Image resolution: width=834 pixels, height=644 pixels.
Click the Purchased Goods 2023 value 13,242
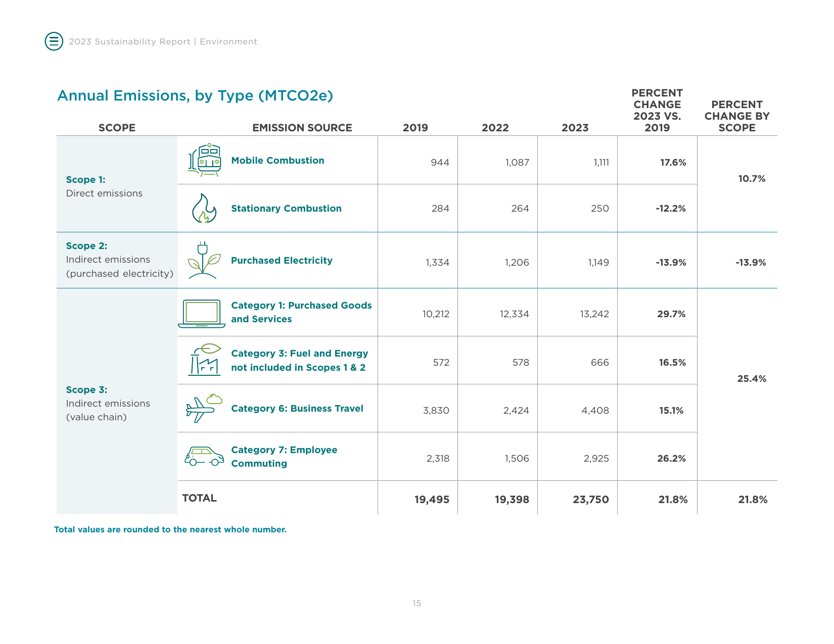594,314
